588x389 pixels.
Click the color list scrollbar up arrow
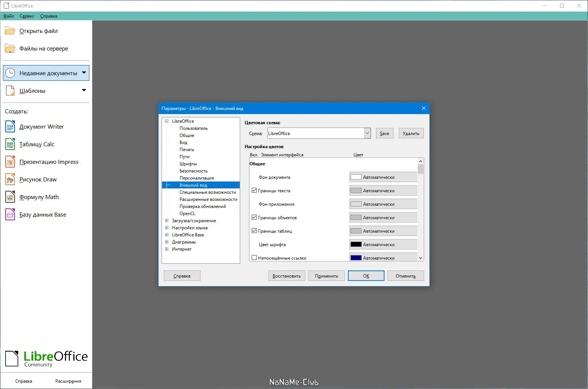click(421, 161)
